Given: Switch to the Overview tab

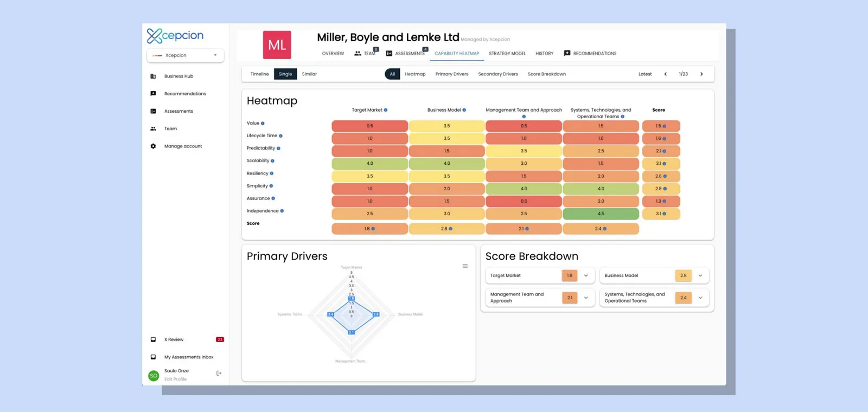Looking at the screenshot, I should point(333,54).
